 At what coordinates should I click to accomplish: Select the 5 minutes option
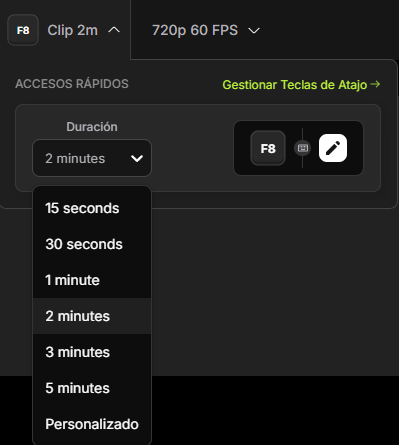92,388
